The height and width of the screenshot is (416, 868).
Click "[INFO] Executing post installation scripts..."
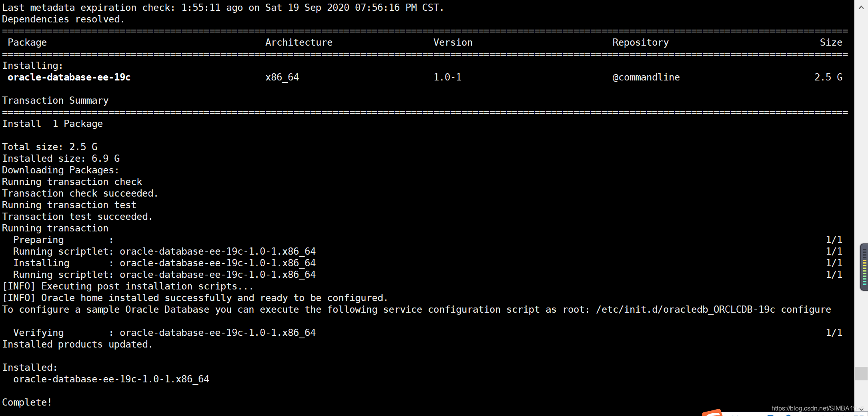pyautogui.click(x=128, y=286)
